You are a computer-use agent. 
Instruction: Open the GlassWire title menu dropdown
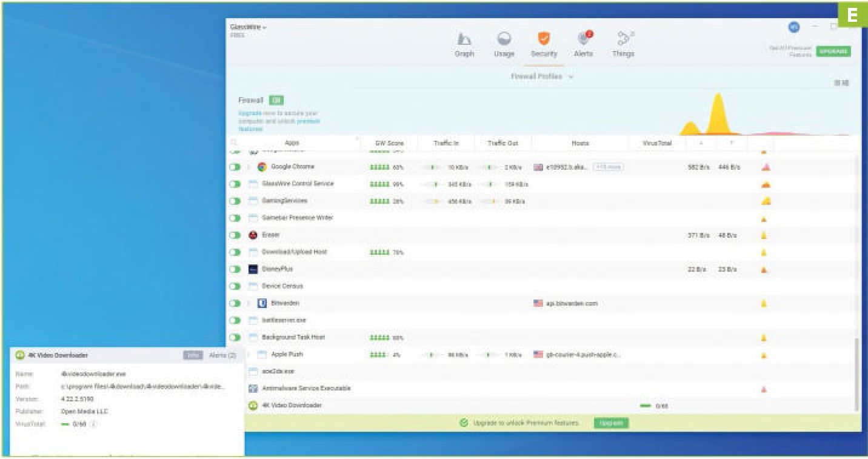coord(247,27)
